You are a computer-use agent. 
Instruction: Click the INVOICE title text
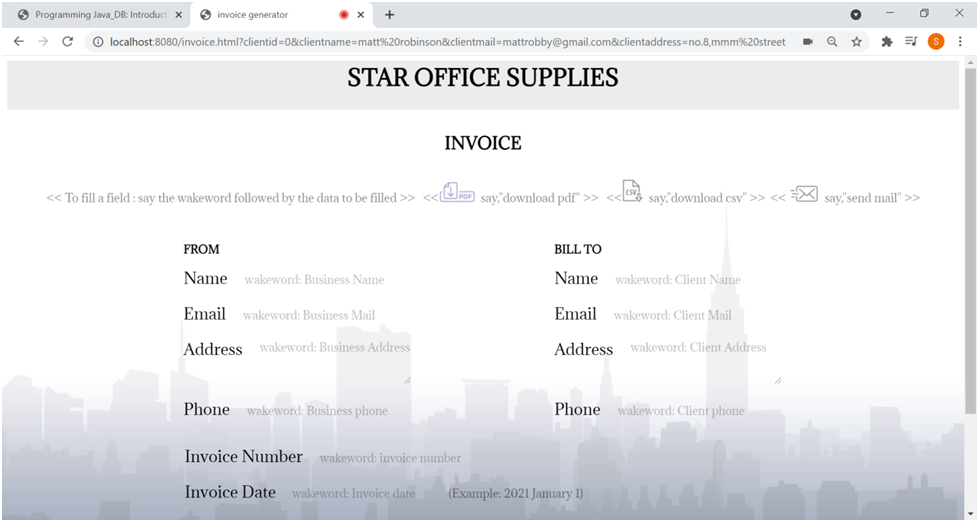point(483,143)
